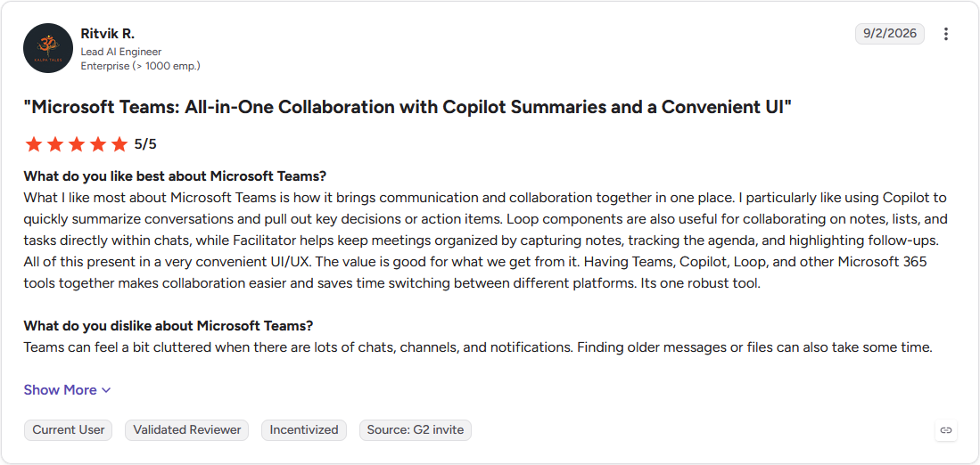
Task: Click the 9/2/2026 date badge
Action: 889,34
